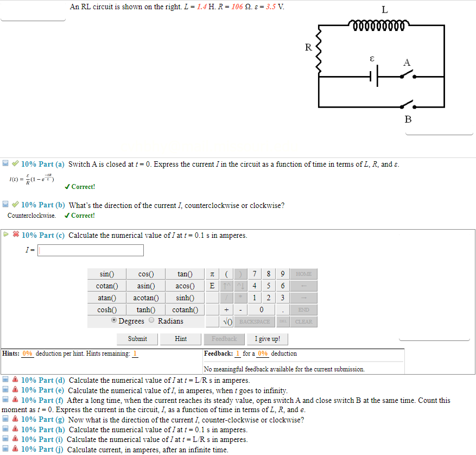
Task: Insert cotanh() function from keypad
Action: coord(185,310)
